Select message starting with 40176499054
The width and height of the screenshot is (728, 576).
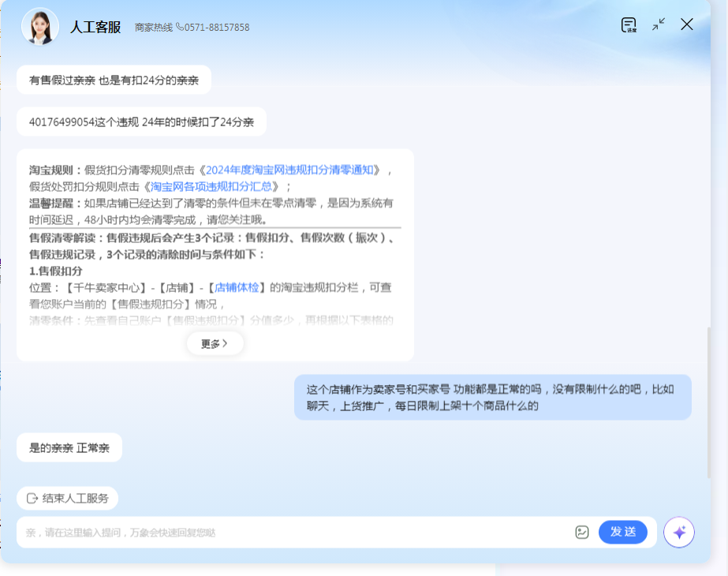(x=142, y=122)
